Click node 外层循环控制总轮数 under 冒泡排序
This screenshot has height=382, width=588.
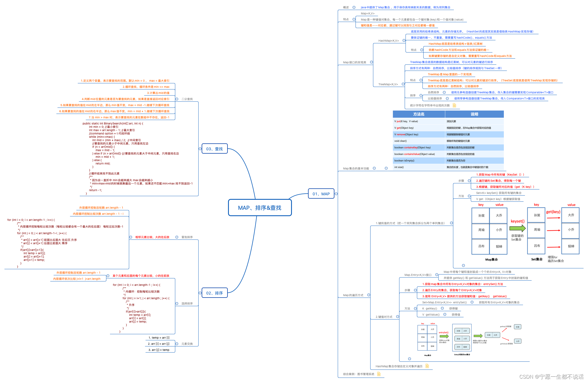click(x=101, y=208)
